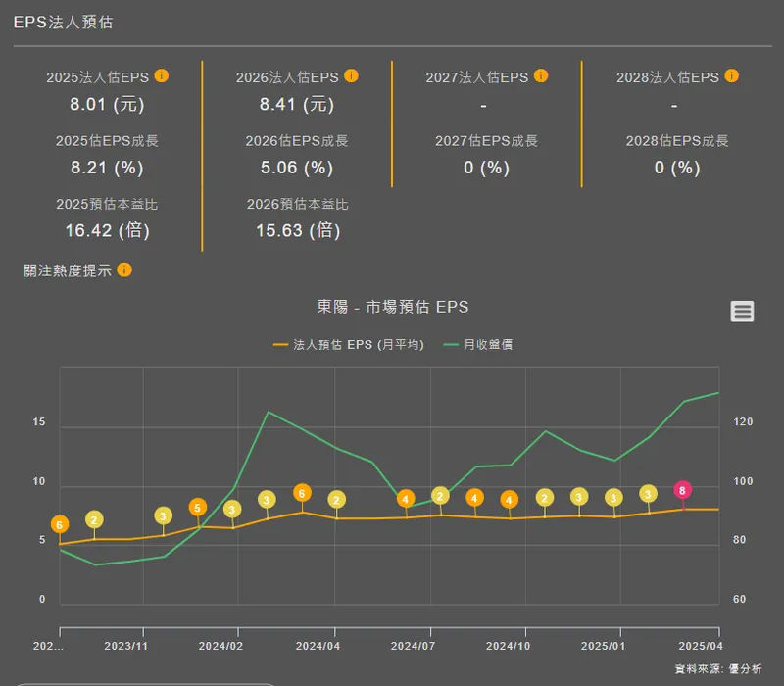This screenshot has width=784, height=686.
Task: Select yellow 2 marker right after 2024/10 gridline
Action: coord(545,498)
